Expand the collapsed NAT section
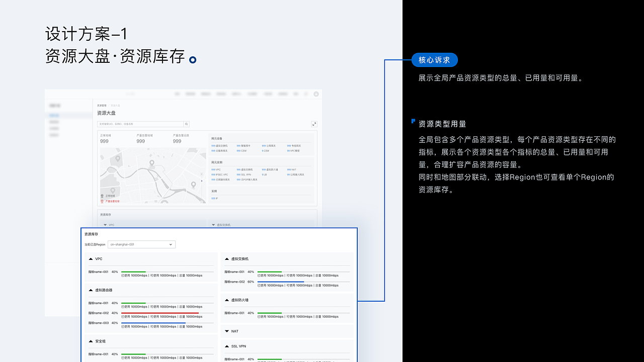Image resolution: width=644 pixels, height=362 pixels. [227, 331]
